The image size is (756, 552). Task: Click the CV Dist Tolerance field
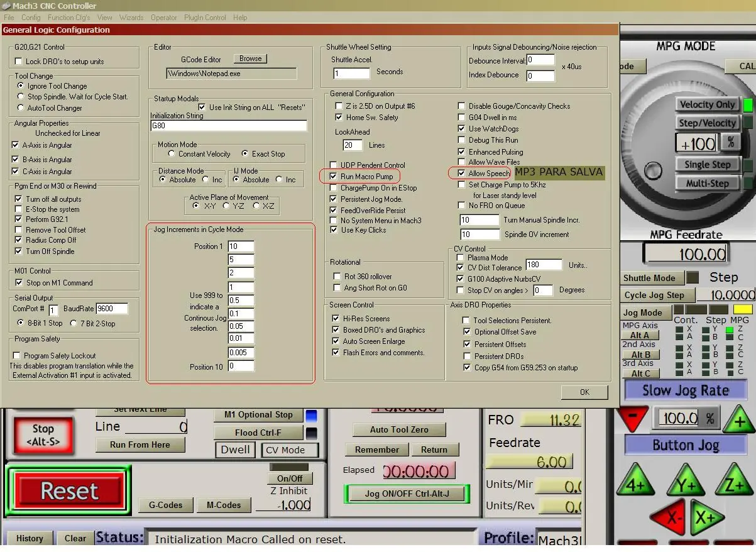tap(544, 265)
